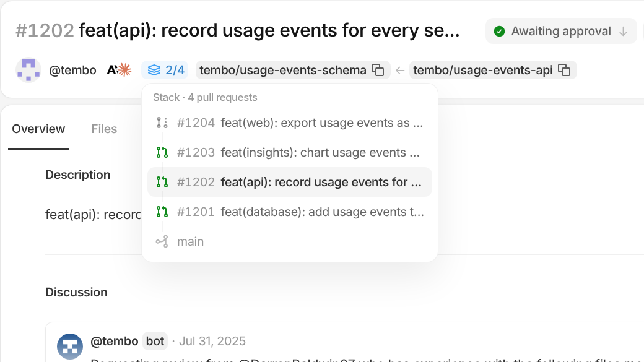Screen dimensions: 644x362
Task: Open pull request #1204 export usage events
Action: tap(290, 123)
